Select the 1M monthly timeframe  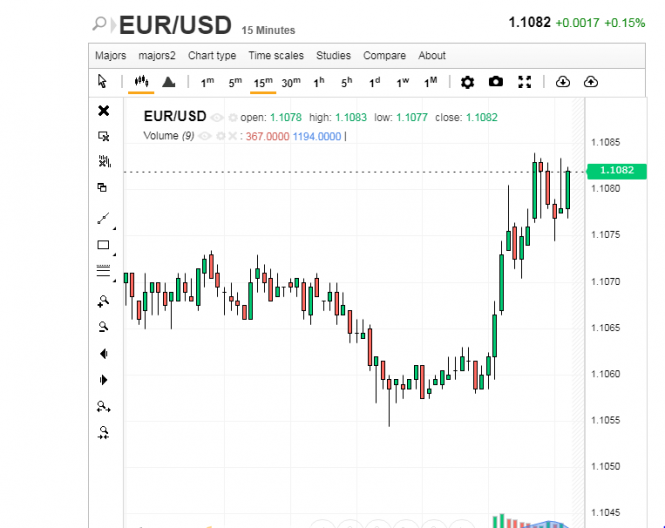tap(430, 82)
